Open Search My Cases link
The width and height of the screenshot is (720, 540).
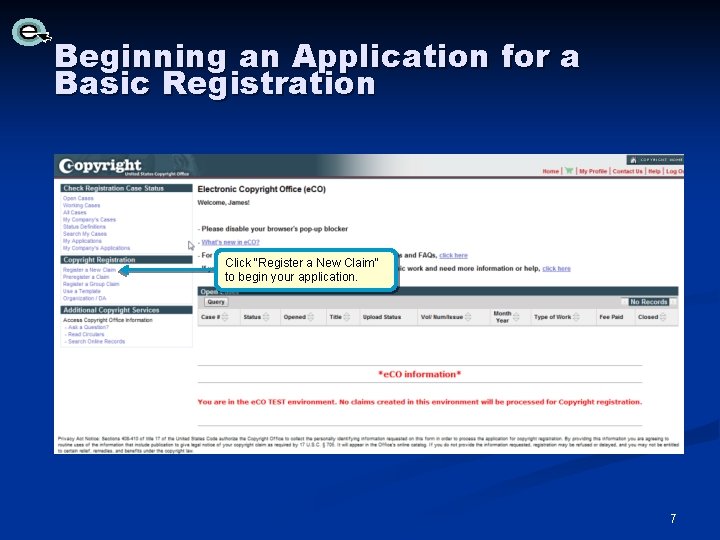(x=84, y=234)
